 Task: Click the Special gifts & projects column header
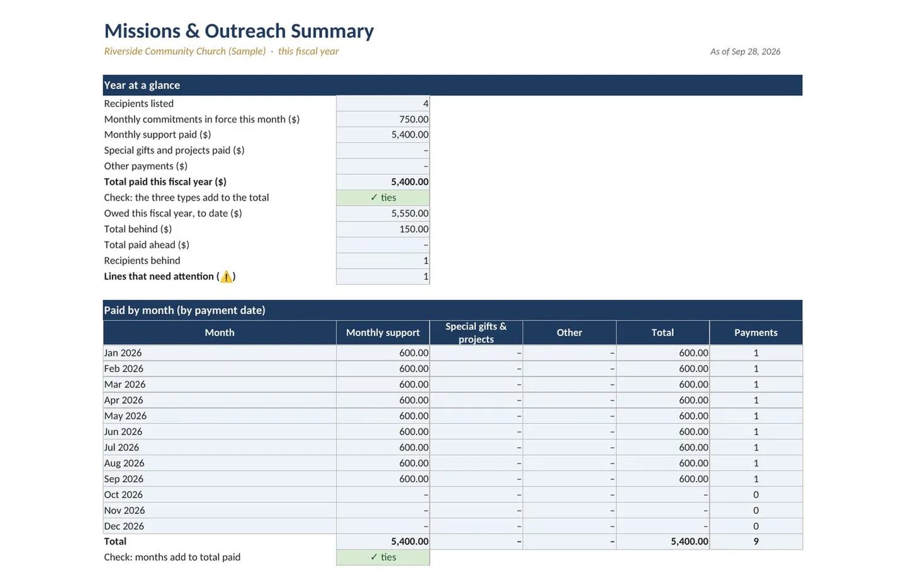click(x=476, y=333)
